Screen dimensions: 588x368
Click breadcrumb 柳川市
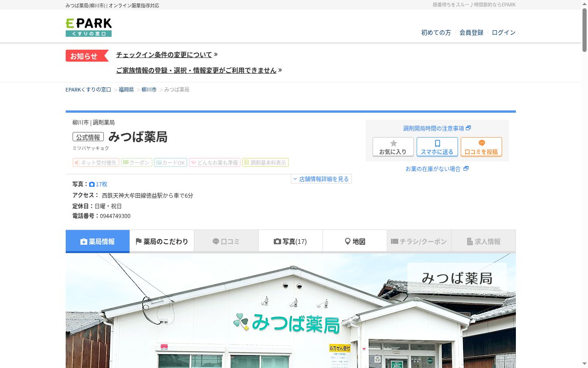point(149,90)
